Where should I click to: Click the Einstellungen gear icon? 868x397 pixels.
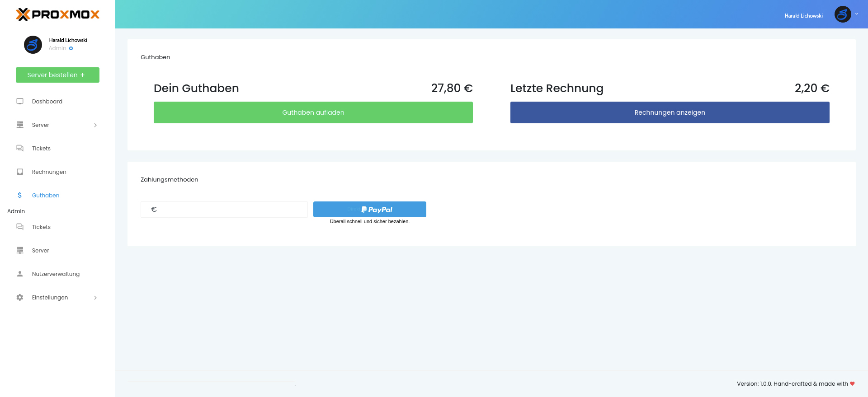tap(20, 298)
